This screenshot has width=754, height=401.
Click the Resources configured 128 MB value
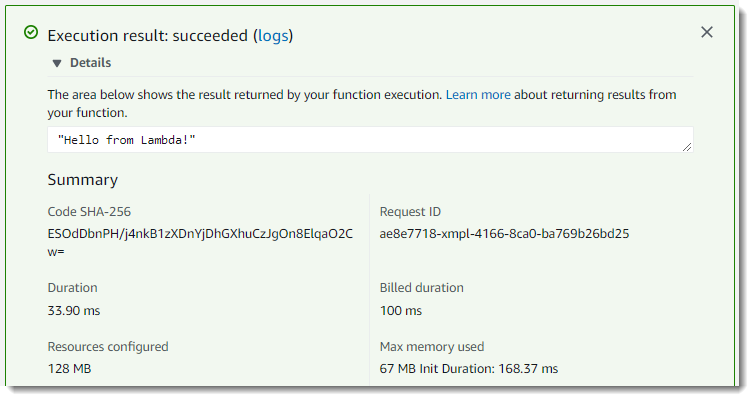point(69,369)
